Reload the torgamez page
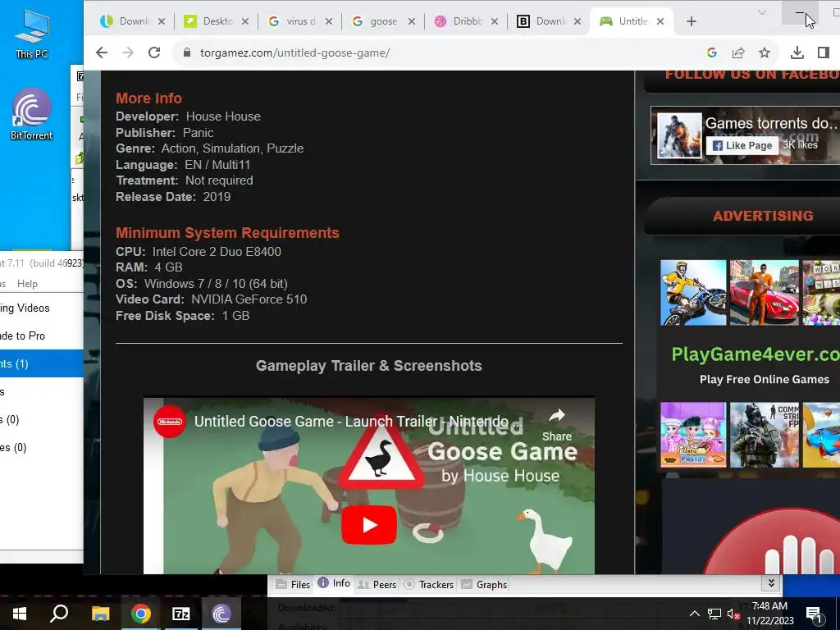 [x=154, y=52]
